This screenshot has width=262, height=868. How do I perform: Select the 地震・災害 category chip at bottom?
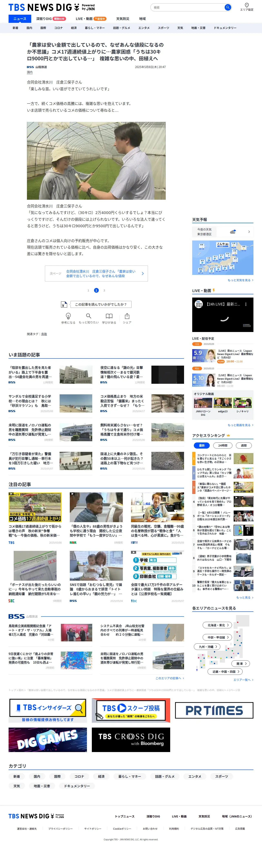(x=42, y=786)
